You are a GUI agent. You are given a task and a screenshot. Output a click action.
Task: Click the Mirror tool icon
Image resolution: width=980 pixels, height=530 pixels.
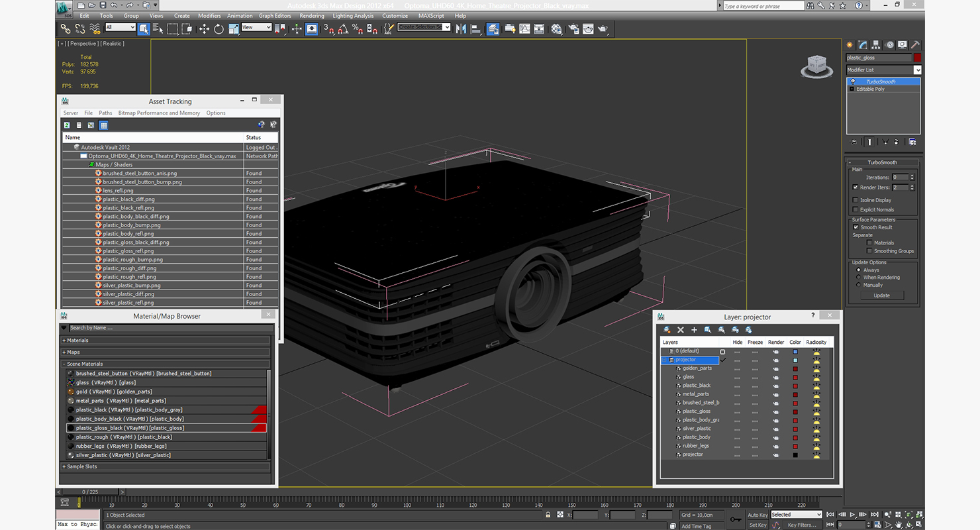pos(462,29)
